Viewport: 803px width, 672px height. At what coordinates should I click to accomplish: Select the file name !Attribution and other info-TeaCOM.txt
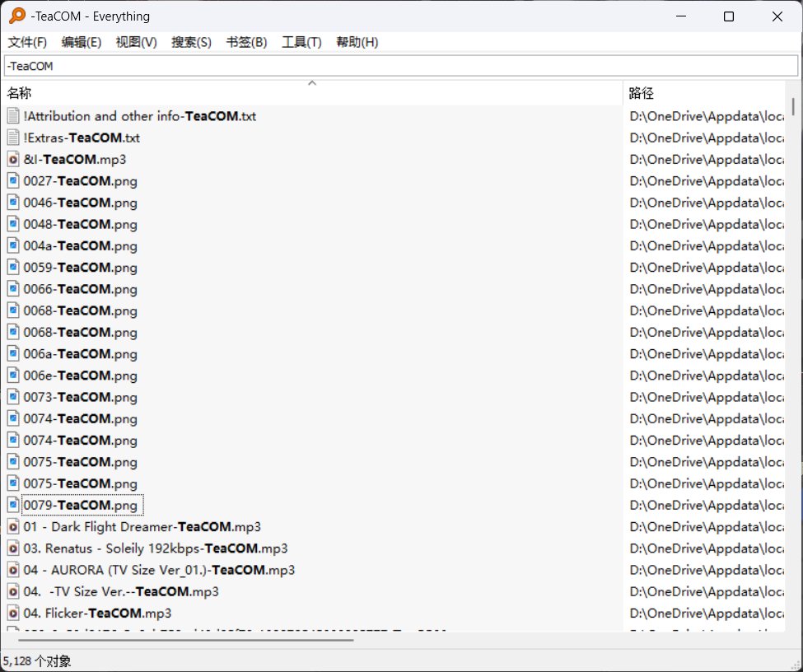[x=140, y=116]
